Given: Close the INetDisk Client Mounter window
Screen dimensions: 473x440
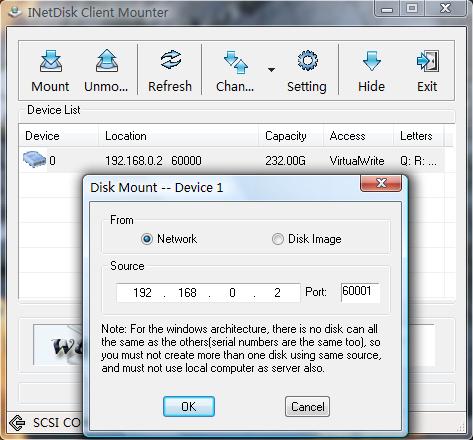Looking at the screenshot, I should coord(445,9).
